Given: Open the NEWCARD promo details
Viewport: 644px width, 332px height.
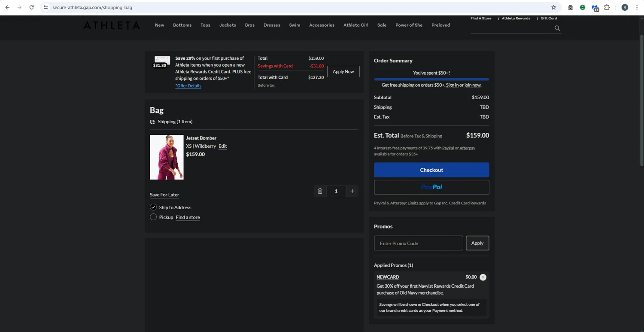Looking at the screenshot, I should pos(388,277).
